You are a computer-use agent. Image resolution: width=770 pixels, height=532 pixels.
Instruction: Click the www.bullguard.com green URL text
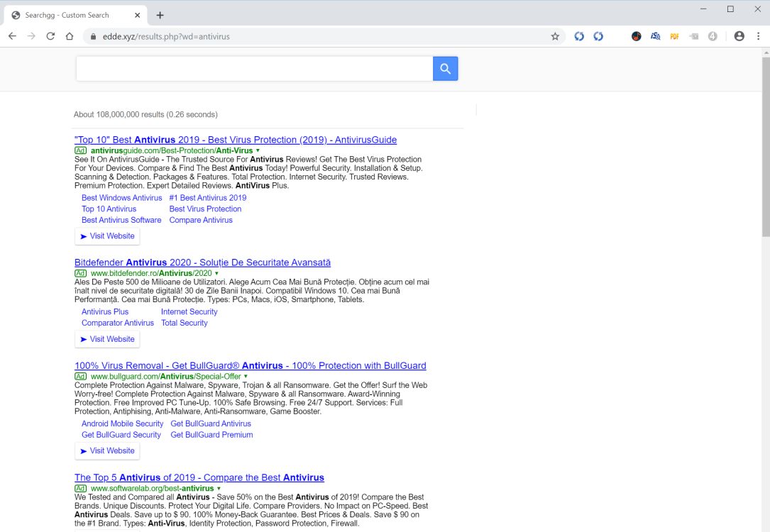166,377
